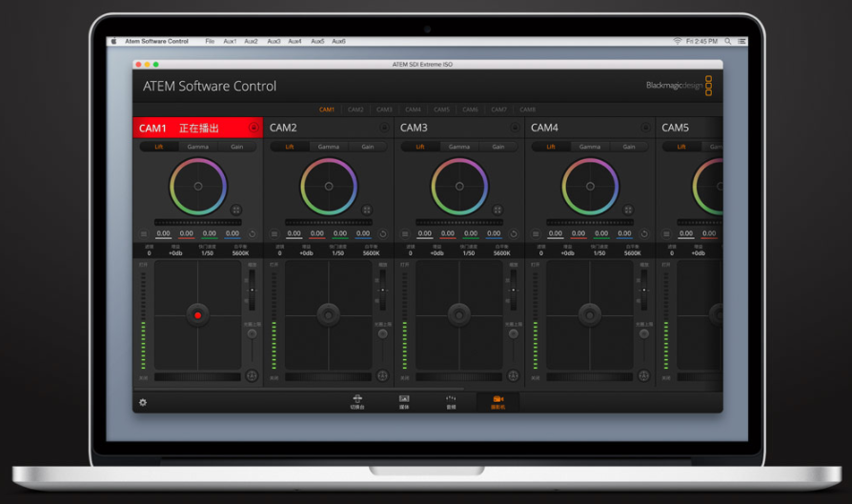This screenshot has width=852, height=504.
Task: Open CAM4 color wheel four-dot expand icon
Action: [628, 210]
